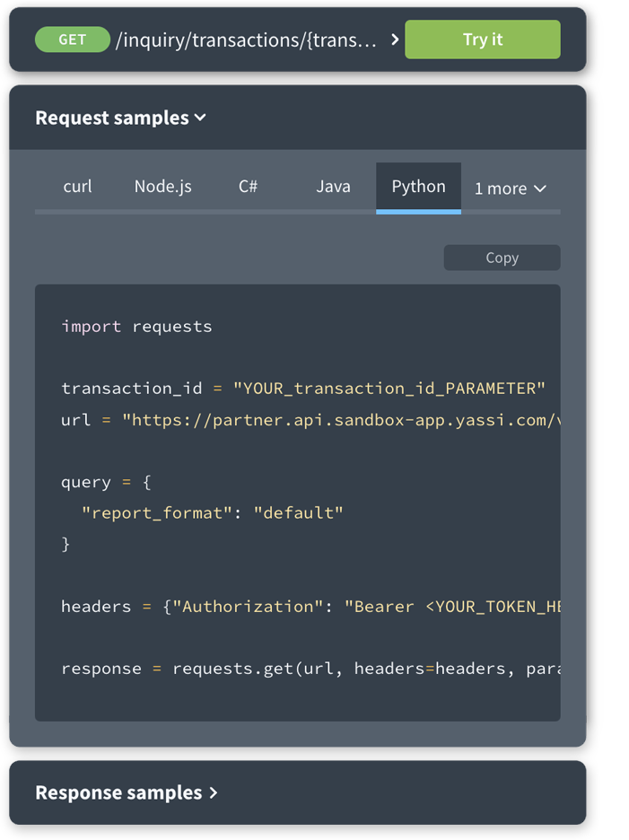The image size is (629, 840).
Task: Click the "default" value in query
Action: tap(299, 512)
